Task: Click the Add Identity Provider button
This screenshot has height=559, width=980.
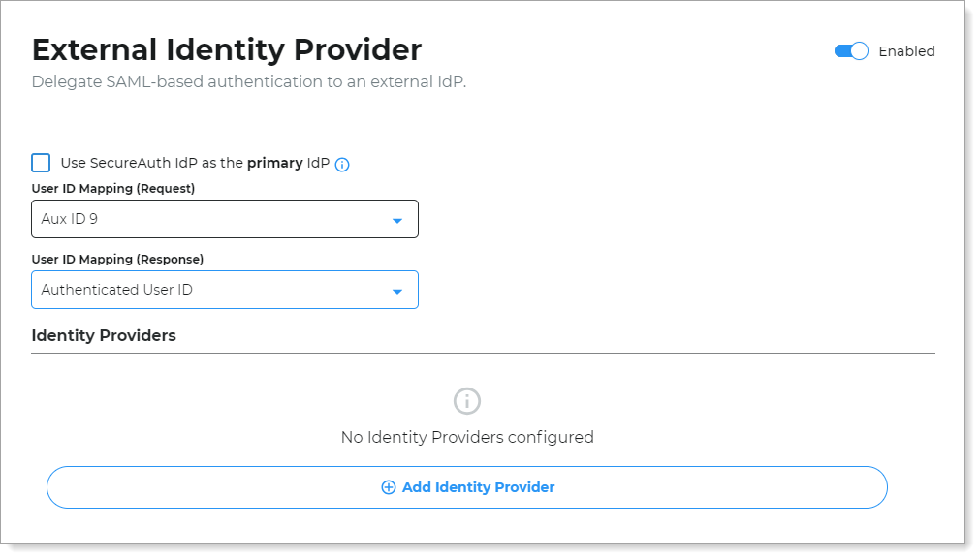Action: tap(466, 487)
